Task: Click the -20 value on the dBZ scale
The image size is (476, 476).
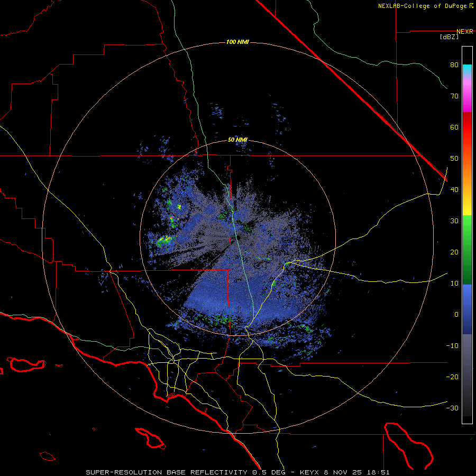Action: coord(452,377)
